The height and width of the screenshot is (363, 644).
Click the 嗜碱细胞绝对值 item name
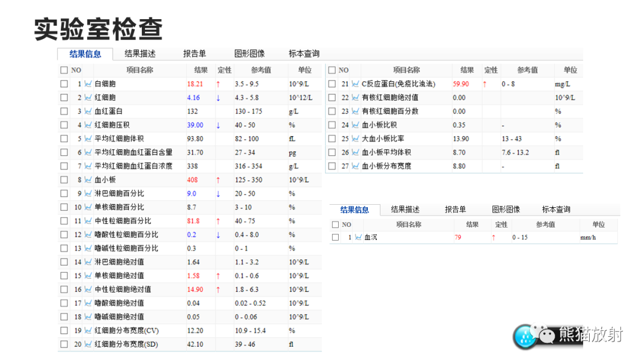[x=119, y=317]
